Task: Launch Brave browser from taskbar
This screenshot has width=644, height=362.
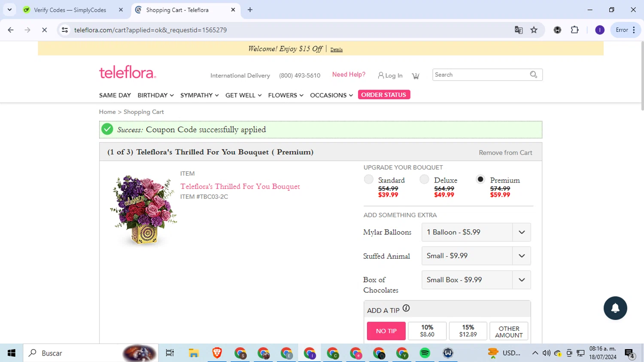Action: point(217,353)
